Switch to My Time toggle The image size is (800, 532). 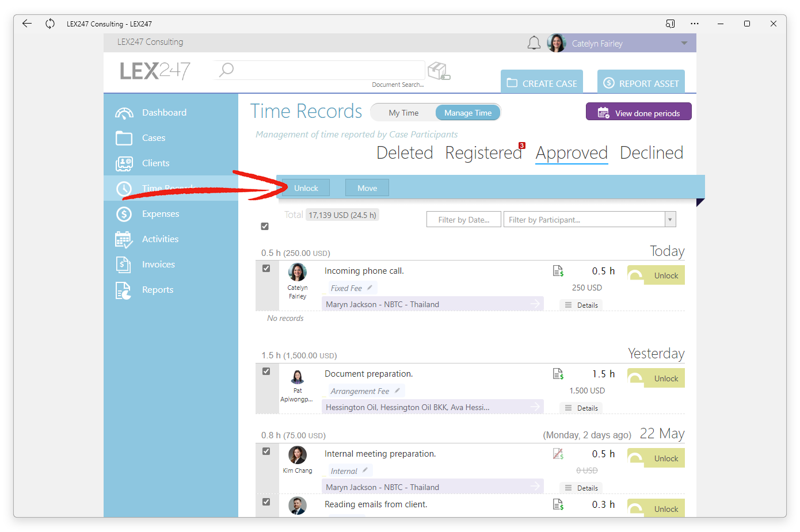click(403, 113)
